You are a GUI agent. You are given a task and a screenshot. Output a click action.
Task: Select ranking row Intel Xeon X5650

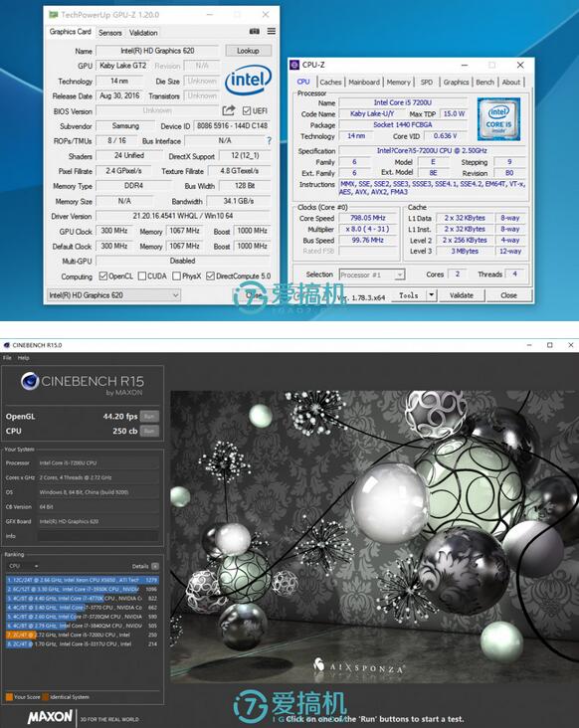83,580
